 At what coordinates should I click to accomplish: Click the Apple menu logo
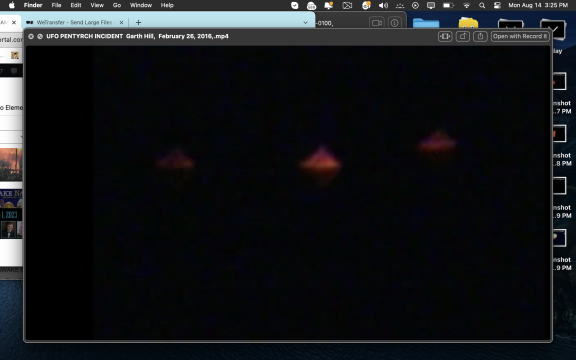pos(12,5)
